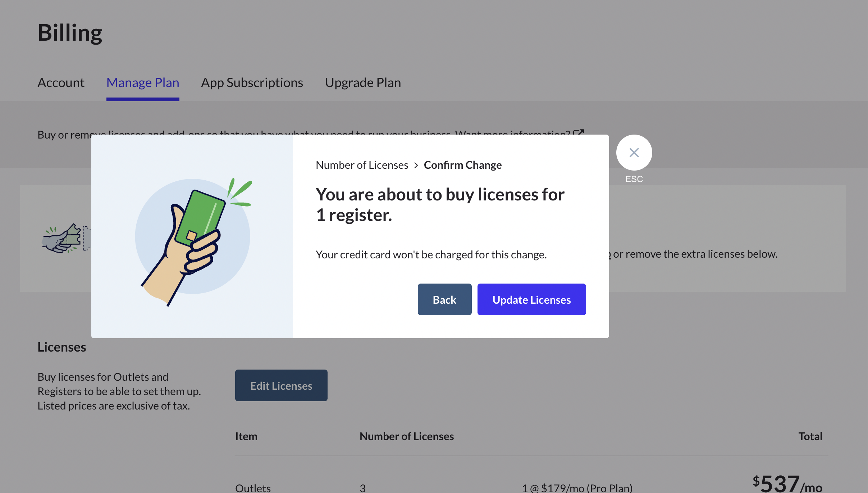This screenshot has width=868, height=493.
Task: Close the dialog with the X icon
Action: click(634, 153)
